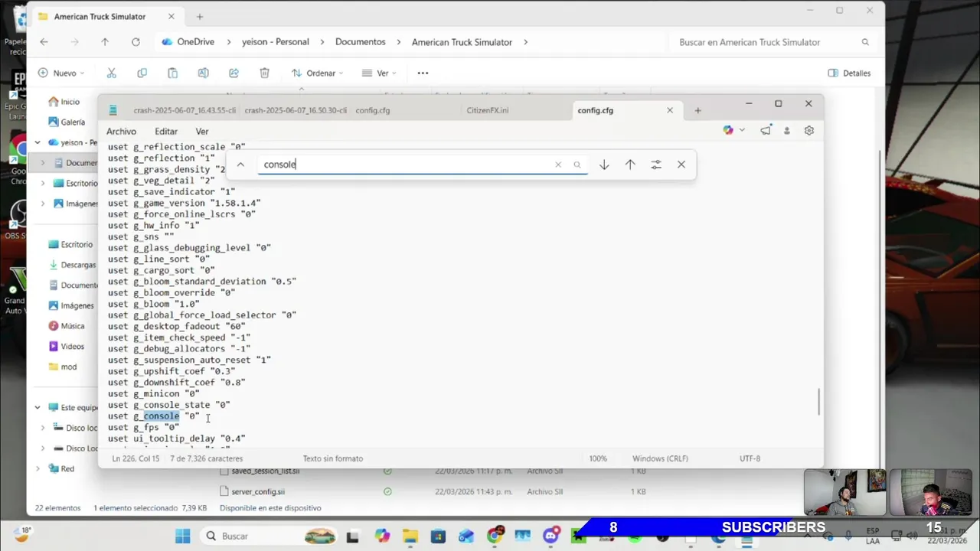Open the Ver dropdown in Explorer toolbar
The height and width of the screenshot is (551, 980).
point(379,73)
